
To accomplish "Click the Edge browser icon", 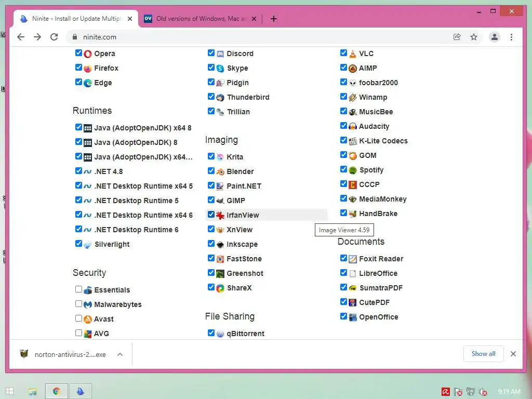I will (88, 83).
